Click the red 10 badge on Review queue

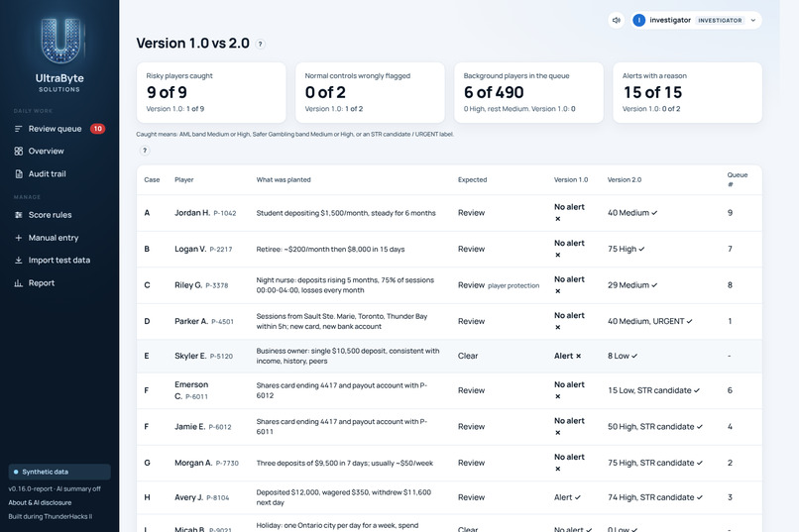click(x=97, y=129)
